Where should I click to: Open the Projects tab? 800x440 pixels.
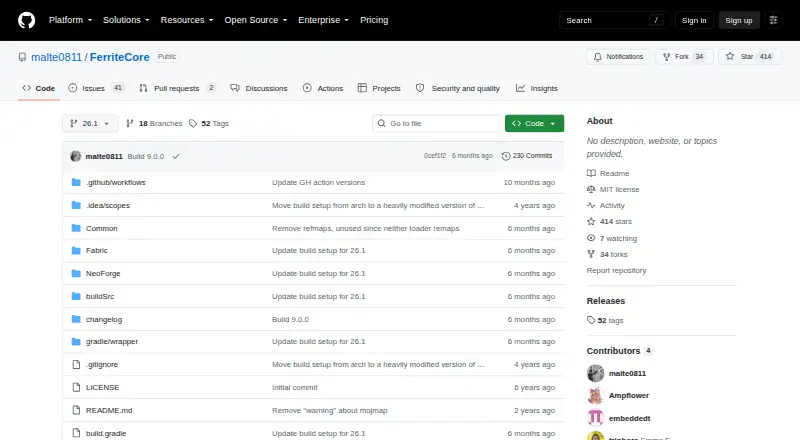click(x=379, y=88)
